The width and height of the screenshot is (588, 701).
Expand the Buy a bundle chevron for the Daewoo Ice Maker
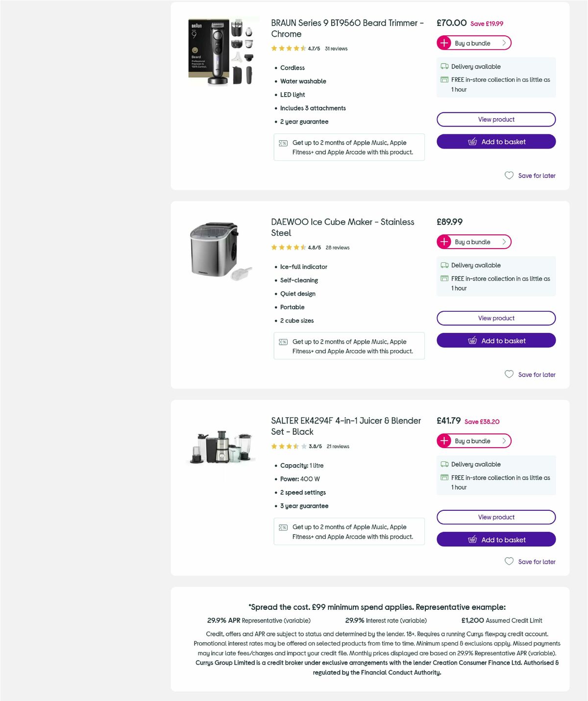click(503, 242)
